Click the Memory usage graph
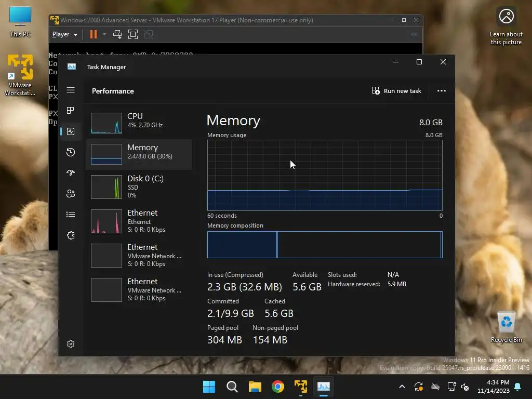 (x=325, y=176)
